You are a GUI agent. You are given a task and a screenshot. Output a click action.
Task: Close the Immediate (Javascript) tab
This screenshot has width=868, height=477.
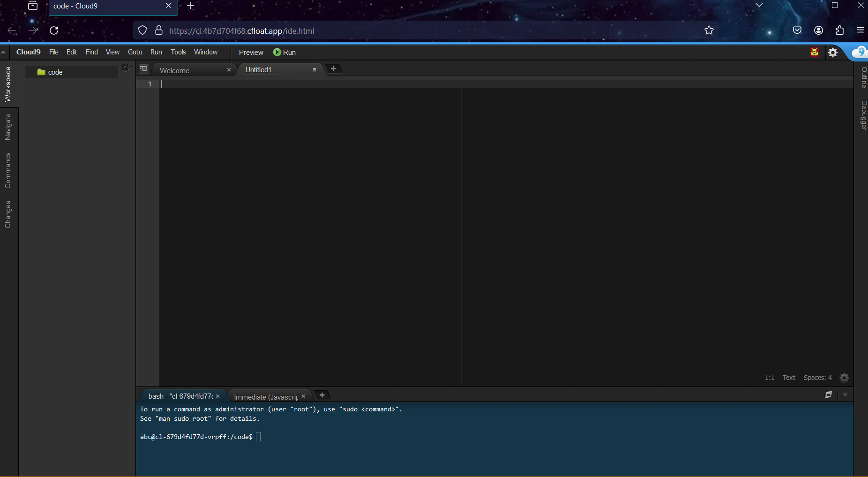click(303, 396)
